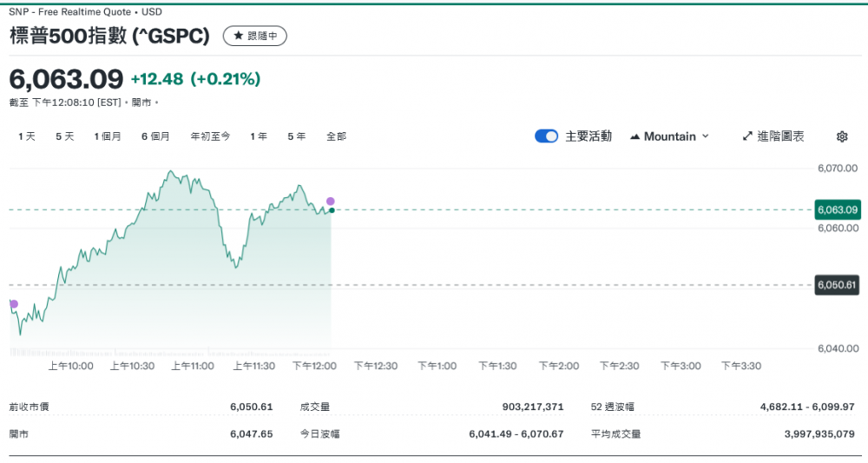Click the dark 6,050.61 previous close tag
Viewport: 868px width, 463px height.
pyautogui.click(x=837, y=285)
